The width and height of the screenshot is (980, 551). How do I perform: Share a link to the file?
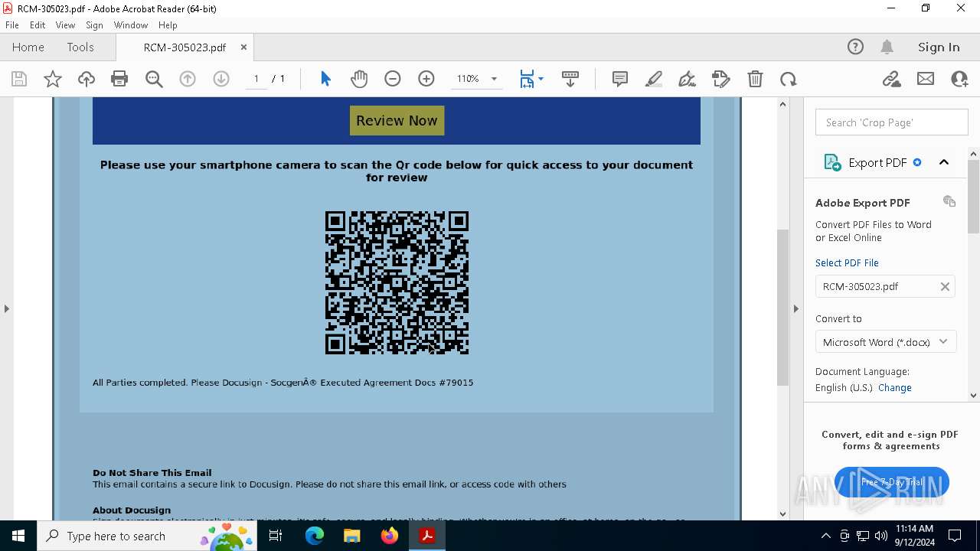[891, 79]
